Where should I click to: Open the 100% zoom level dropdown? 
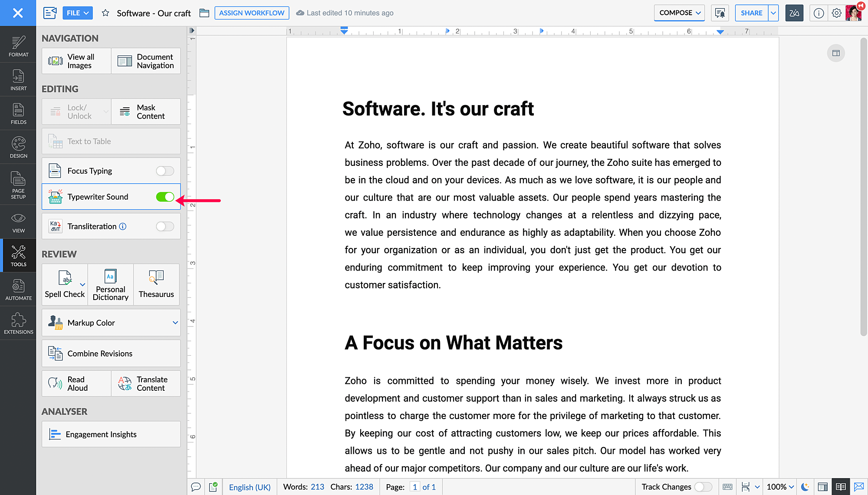780,487
